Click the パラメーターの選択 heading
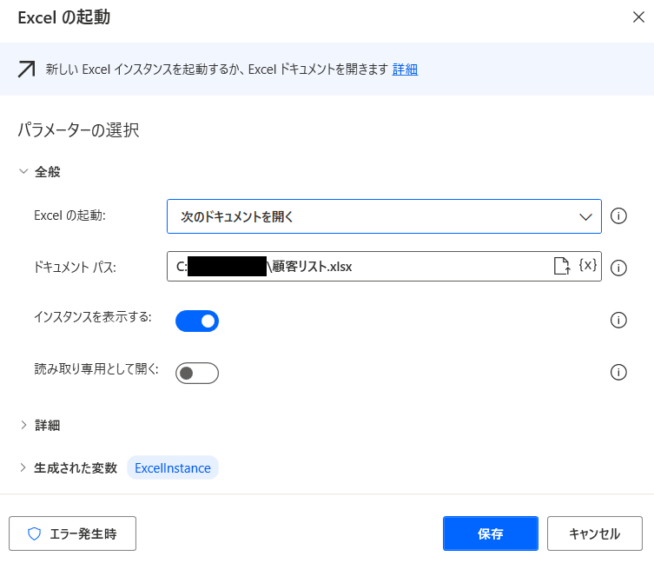Viewport: 654px width, 563px height. coord(78,130)
